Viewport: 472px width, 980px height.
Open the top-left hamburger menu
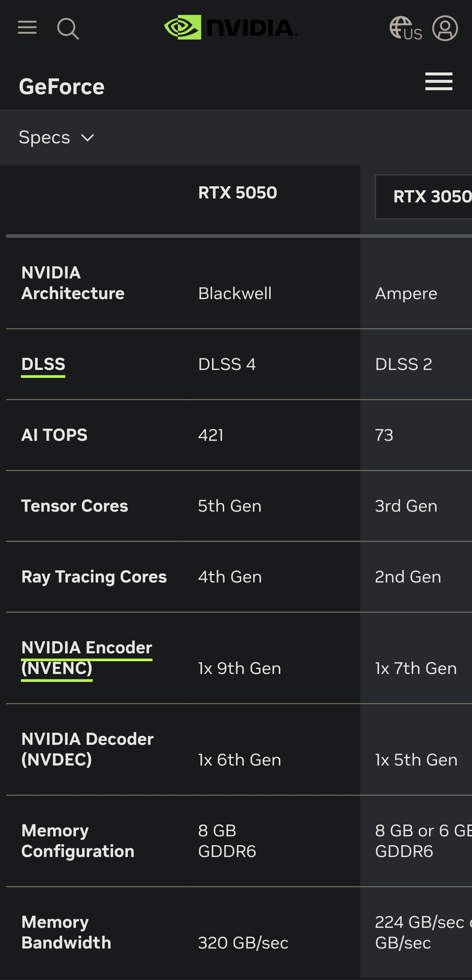pyautogui.click(x=28, y=28)
